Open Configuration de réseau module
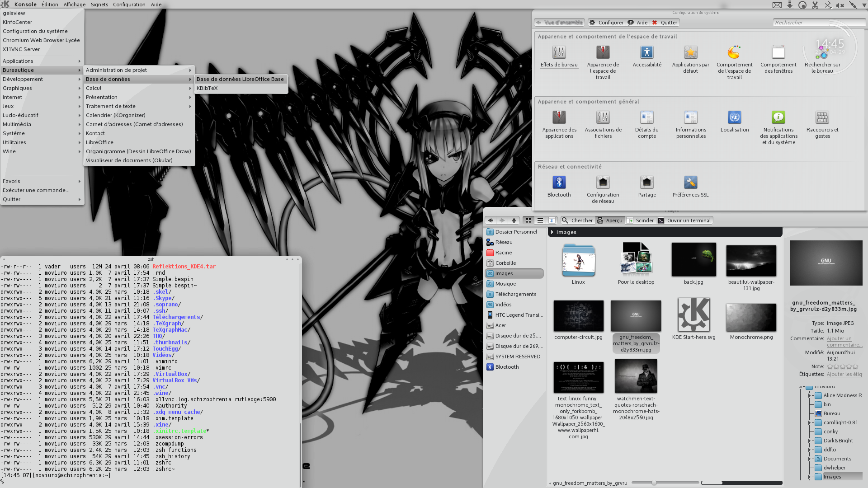The image size is (868, 488). pos(603,189)
